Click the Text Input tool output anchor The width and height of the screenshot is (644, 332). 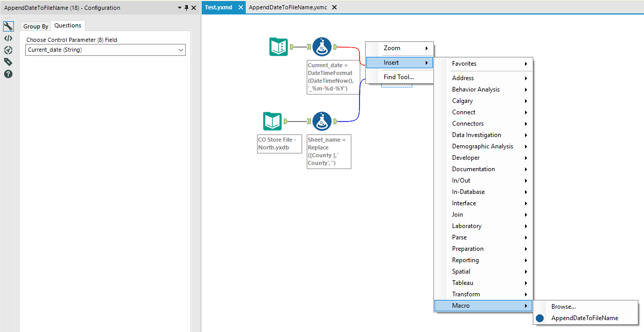pyautogui.click(x=292, y=47)
